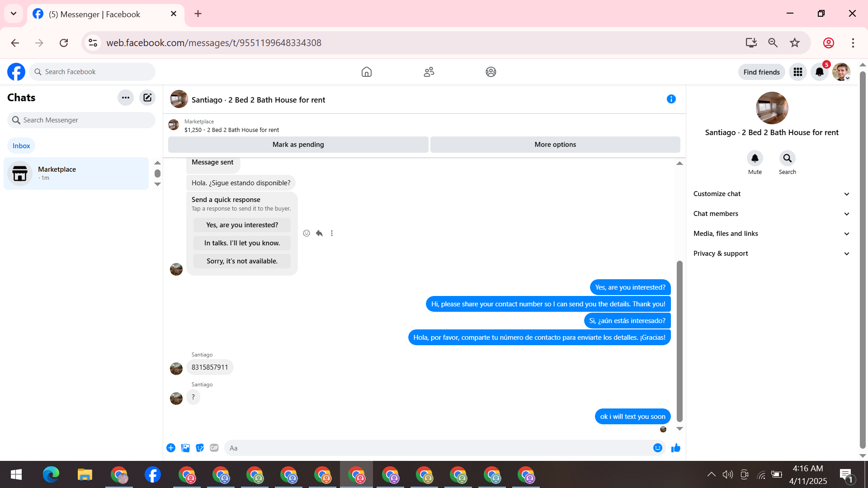
Task: Click the conversation vertical scrollbar thumb
Action: (x=679, y=341)
